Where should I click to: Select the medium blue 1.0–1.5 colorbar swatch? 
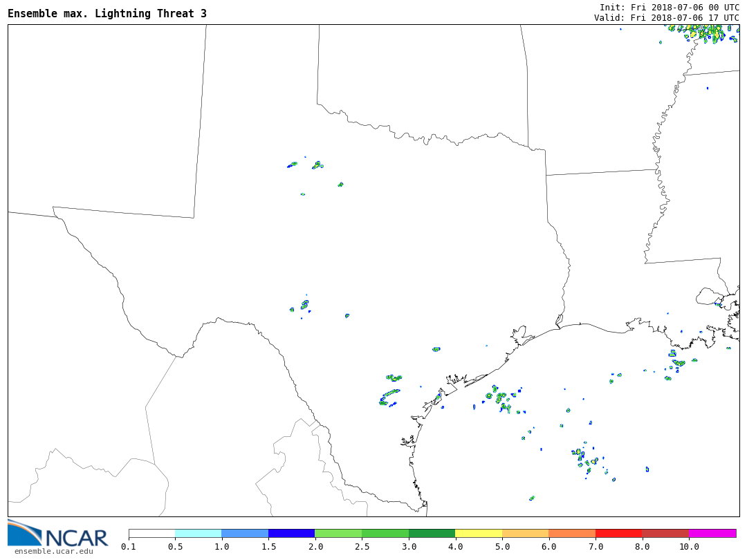[x=245, y=533]
